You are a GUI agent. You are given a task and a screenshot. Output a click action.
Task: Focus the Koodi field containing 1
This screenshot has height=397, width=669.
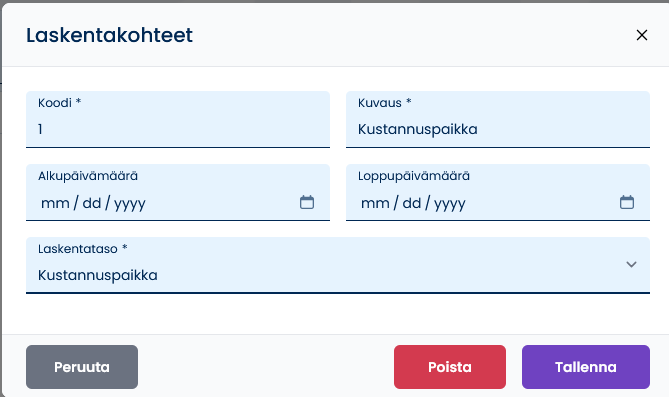(x=178, y=119)
